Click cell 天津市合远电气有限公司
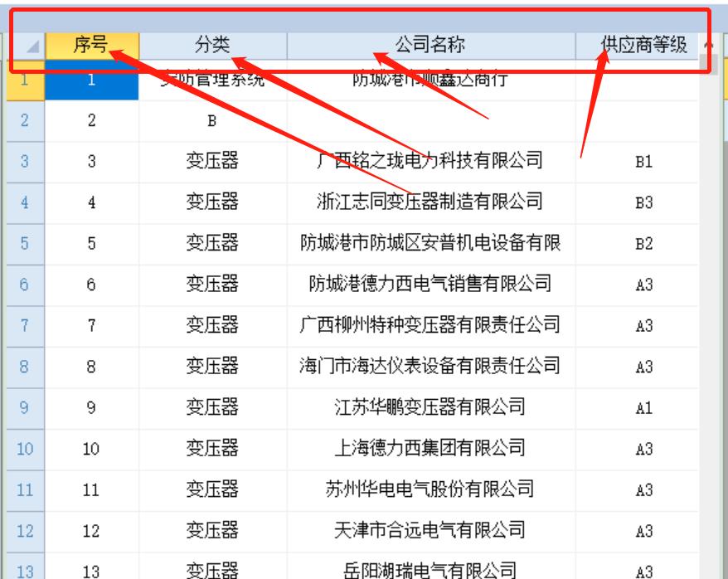The image size is (728, 579). 431,531
